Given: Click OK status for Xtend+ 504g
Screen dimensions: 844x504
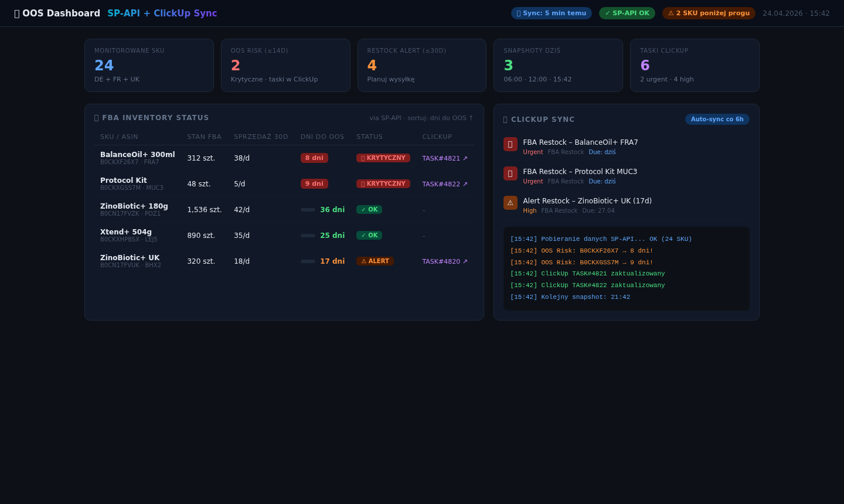Looking at the screenshot, I should tap(369, 236).
